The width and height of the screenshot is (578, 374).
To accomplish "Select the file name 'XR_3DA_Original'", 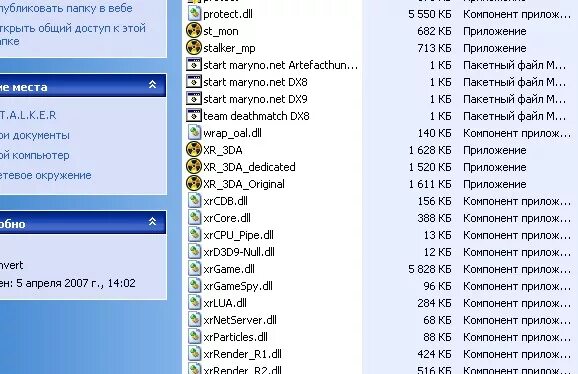I will click(x=244, y=184).
